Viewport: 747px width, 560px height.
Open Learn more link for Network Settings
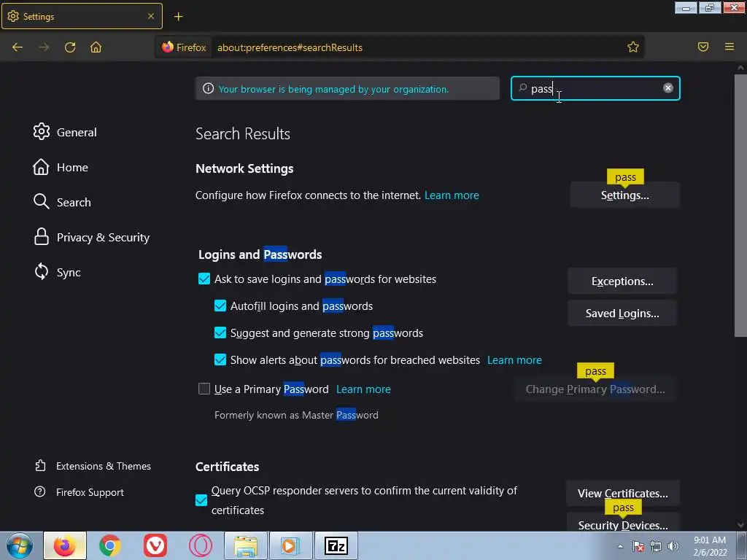[452, 195]
